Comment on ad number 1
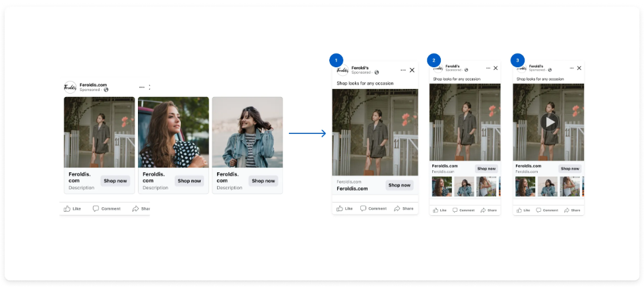 (373, 208)
